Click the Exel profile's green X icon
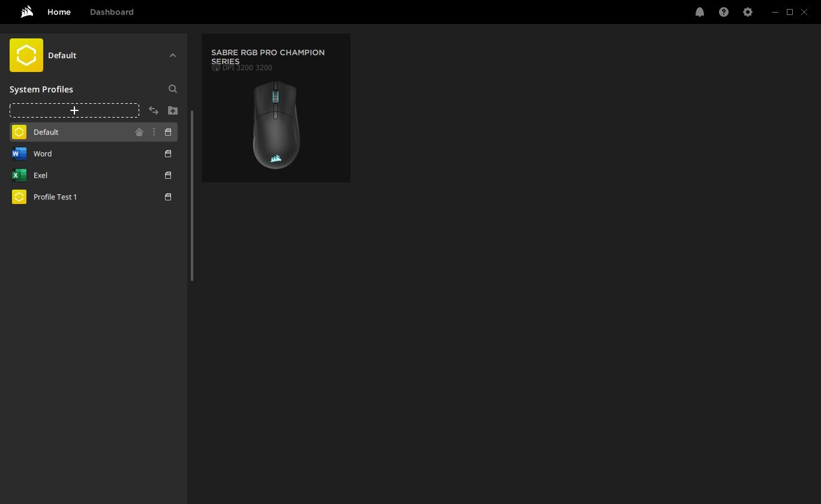The height and width of the screenshot is (504, 821). 19,175
